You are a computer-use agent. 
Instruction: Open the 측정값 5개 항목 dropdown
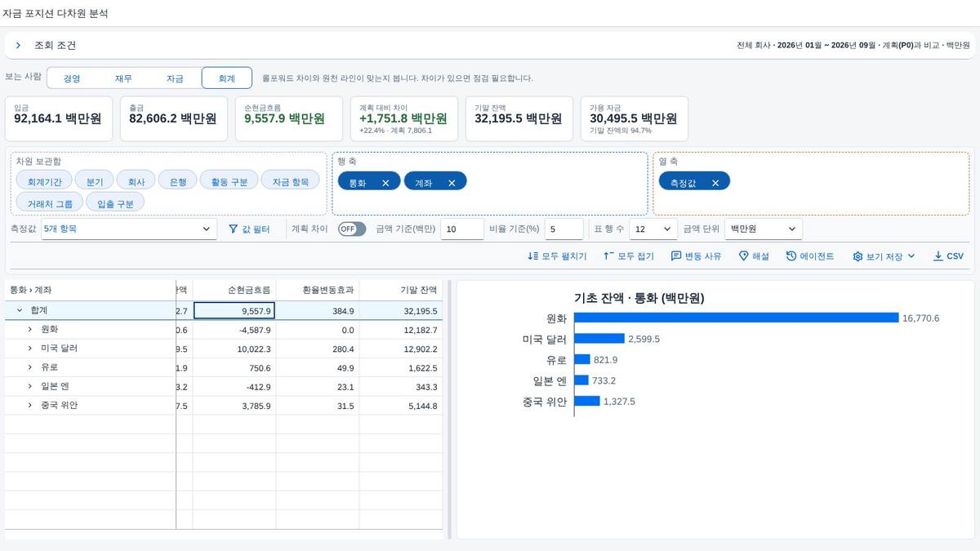130,229
